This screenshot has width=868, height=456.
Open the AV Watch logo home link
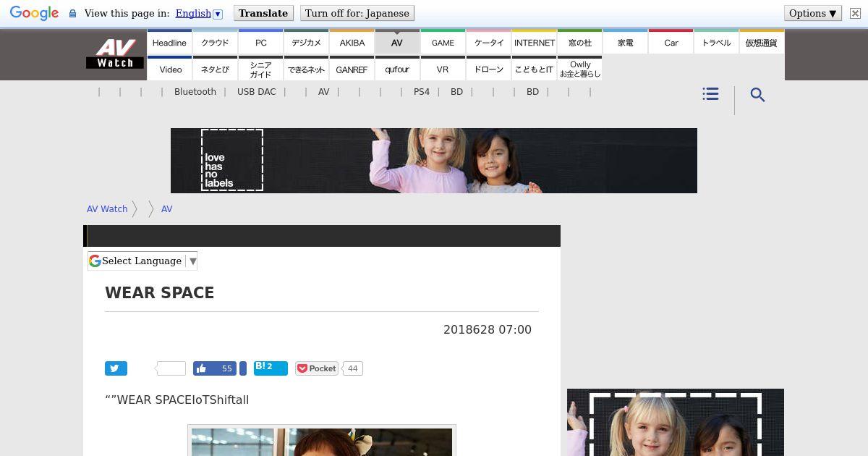click(x=115, y=54)
